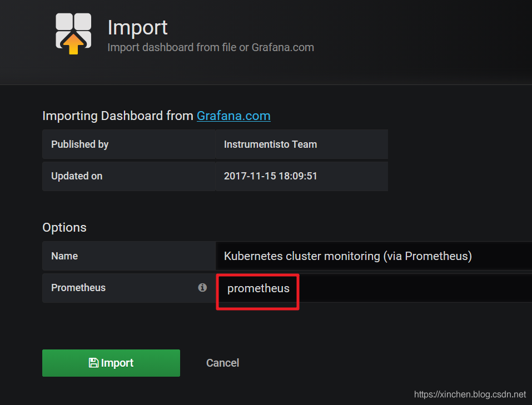Click the Import dashboard header icon

[x=73, y=33]
